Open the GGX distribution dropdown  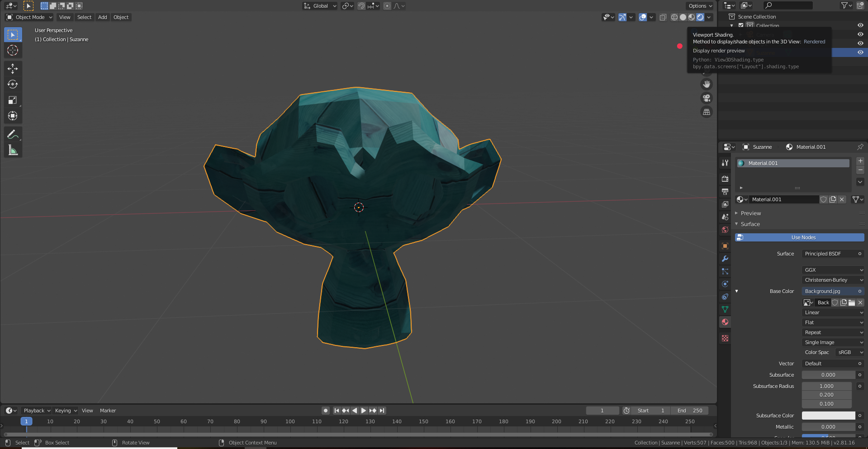833,270
